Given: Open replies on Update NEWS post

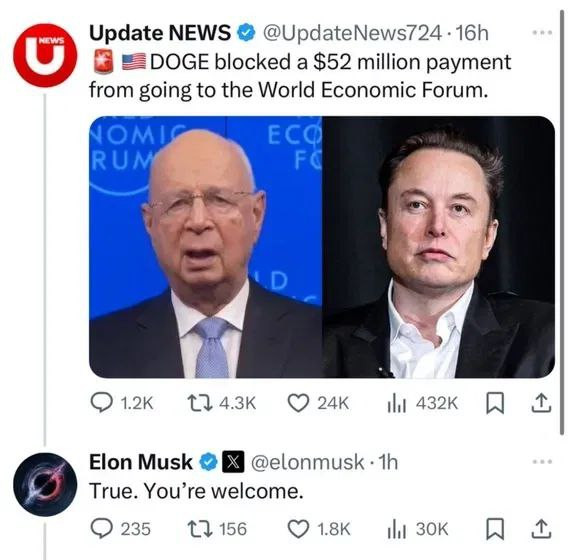Looking at the screenshot, I should (x=122, y=403).
